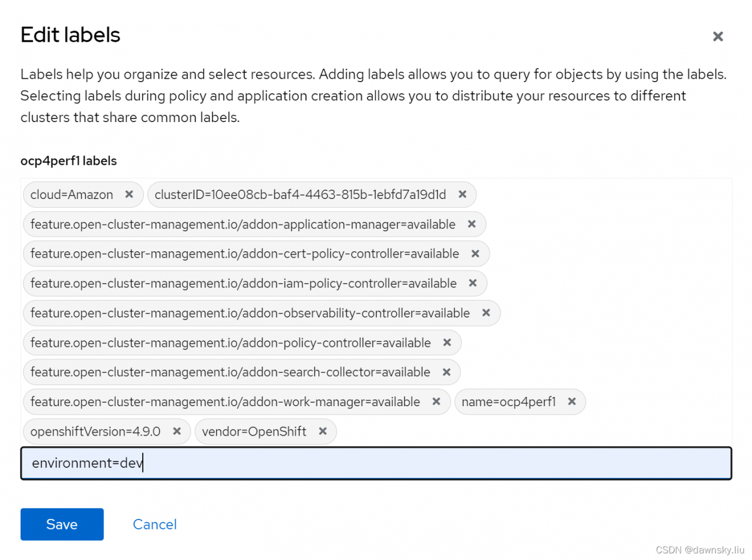This screenshot has height=560, width=752.
Task: Remove the cloud=Amazon label
Action: [129, 194]
